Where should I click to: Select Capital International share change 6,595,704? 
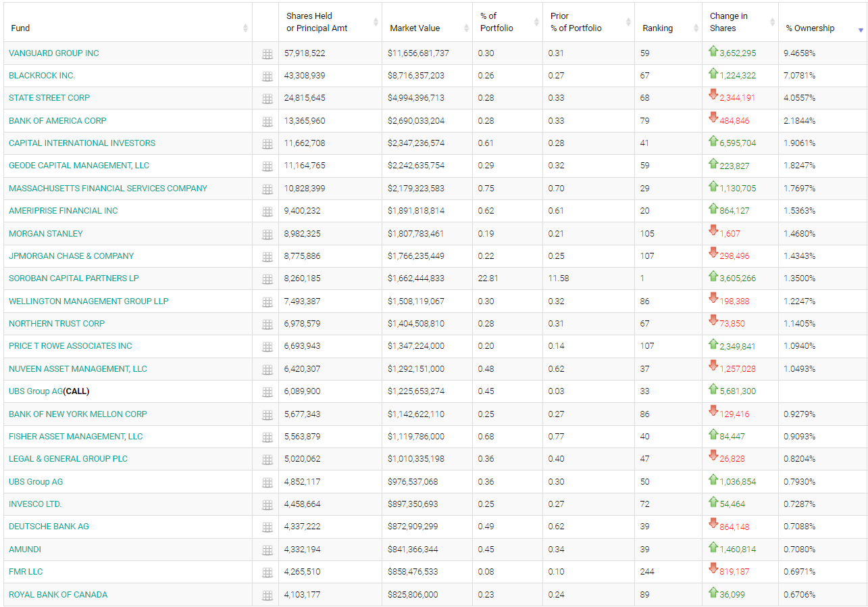point(738,143)
